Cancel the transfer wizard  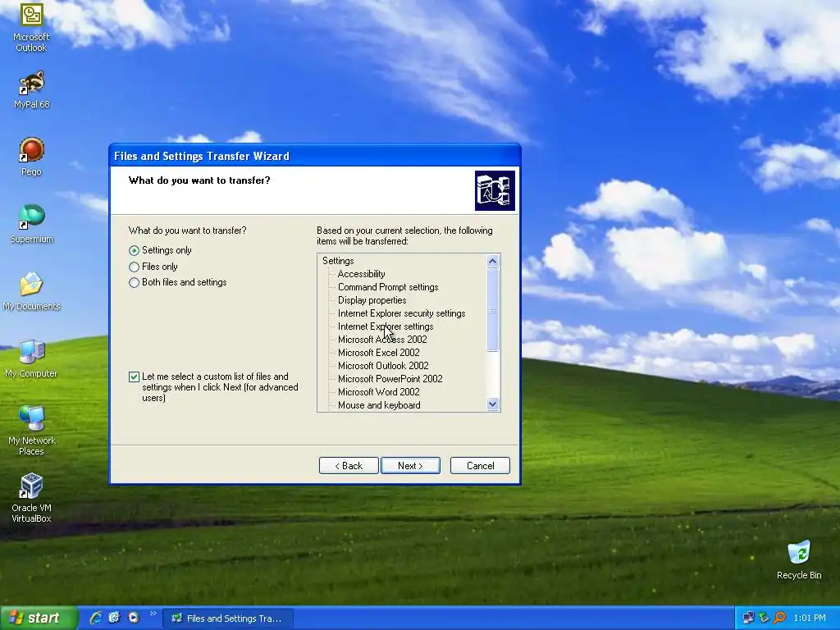(x=480, y=466)
